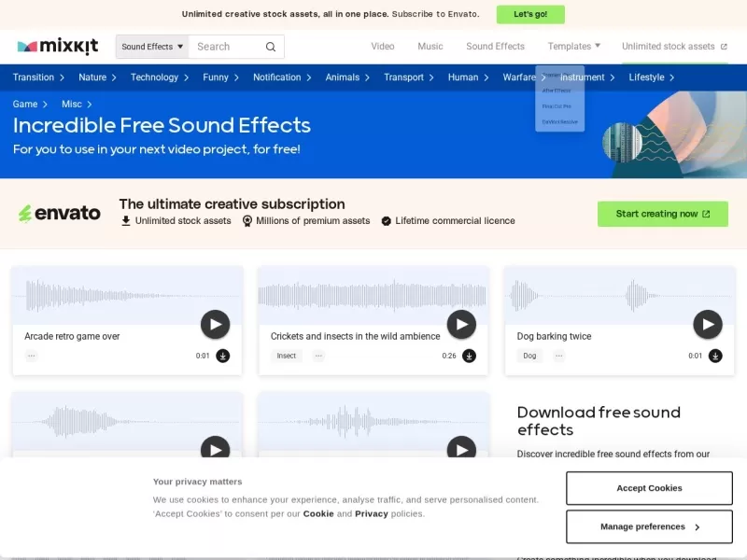747x560 pixels.
Task: Click the Start creating now button
Action: click(x=662, y=214)
